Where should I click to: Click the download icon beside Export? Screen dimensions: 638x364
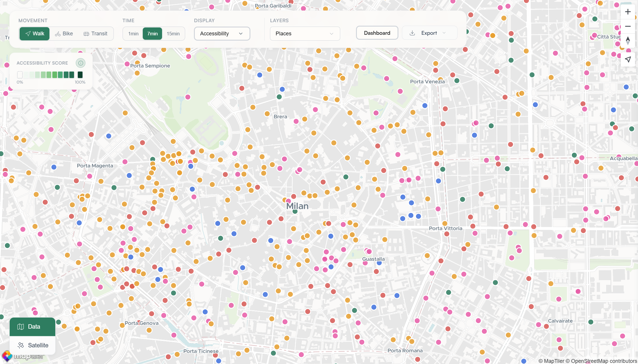[412, 33]
